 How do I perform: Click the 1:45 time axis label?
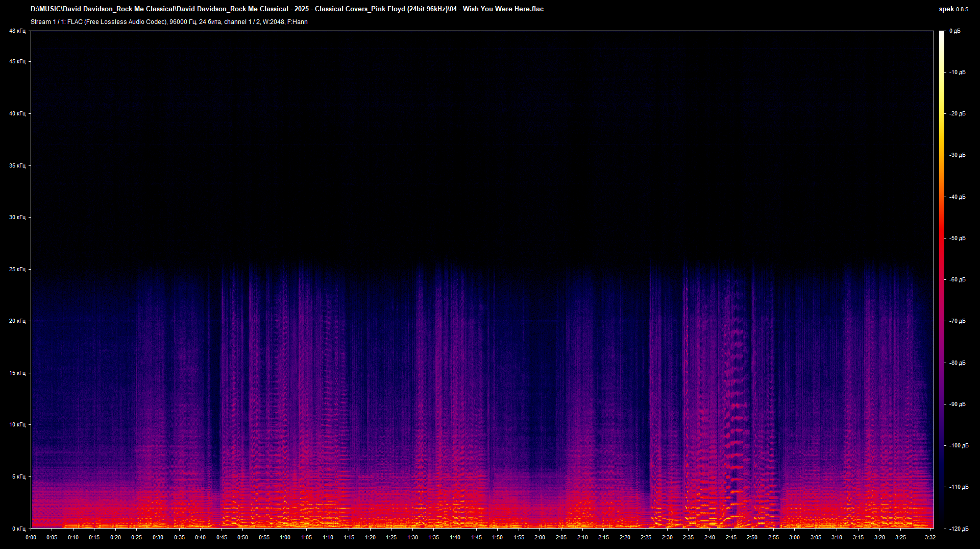[476, 537]
